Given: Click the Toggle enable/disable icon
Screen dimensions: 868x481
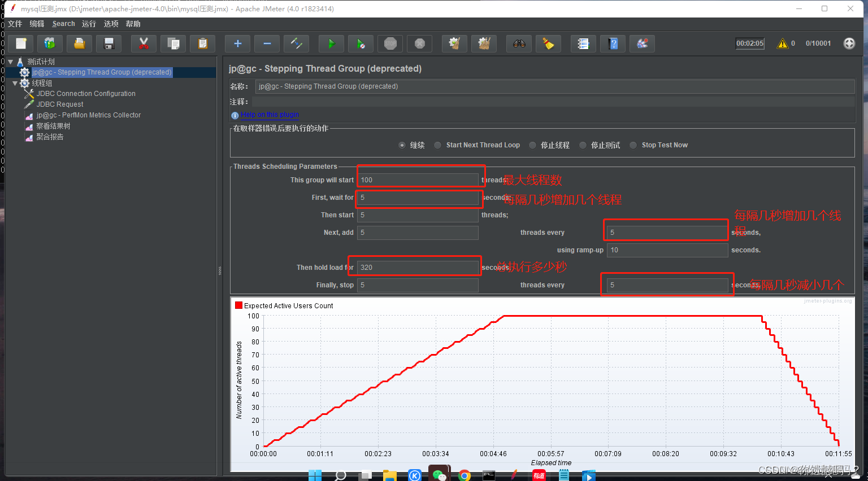Looking at the screenshot, I should (296, 43).
